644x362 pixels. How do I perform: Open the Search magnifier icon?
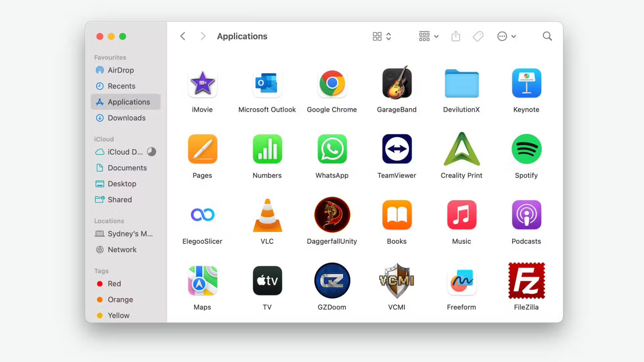[x=547, y=36]
